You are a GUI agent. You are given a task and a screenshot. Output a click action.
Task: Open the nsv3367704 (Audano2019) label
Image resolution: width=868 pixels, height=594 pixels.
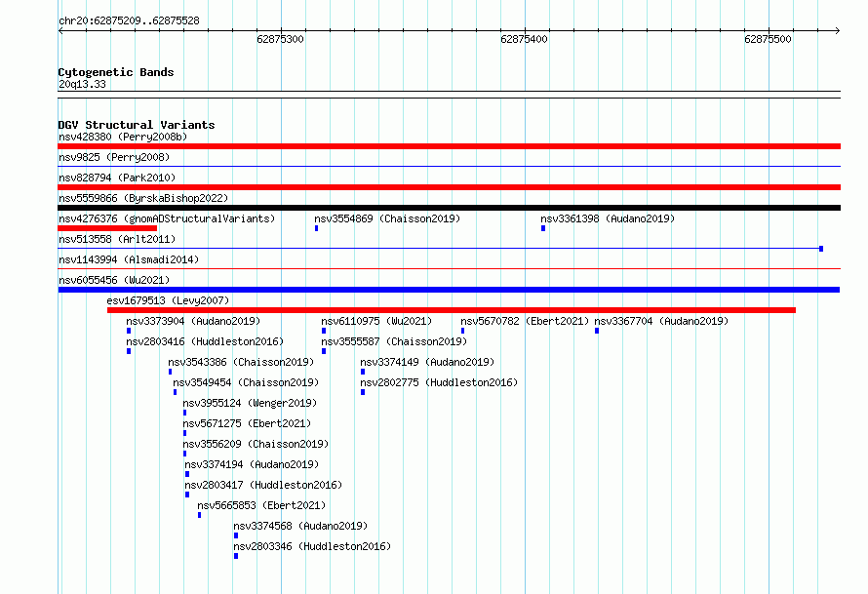tap(661, 321)
